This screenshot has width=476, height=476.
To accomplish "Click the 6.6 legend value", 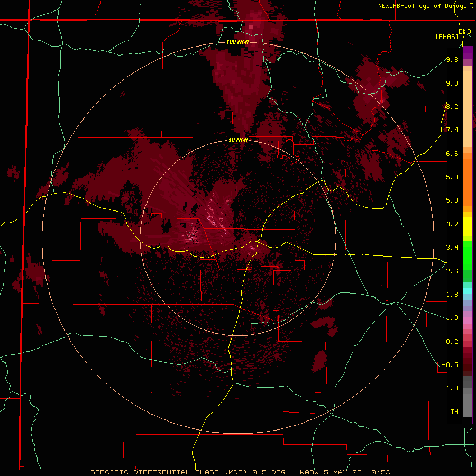I will (452, 153).
